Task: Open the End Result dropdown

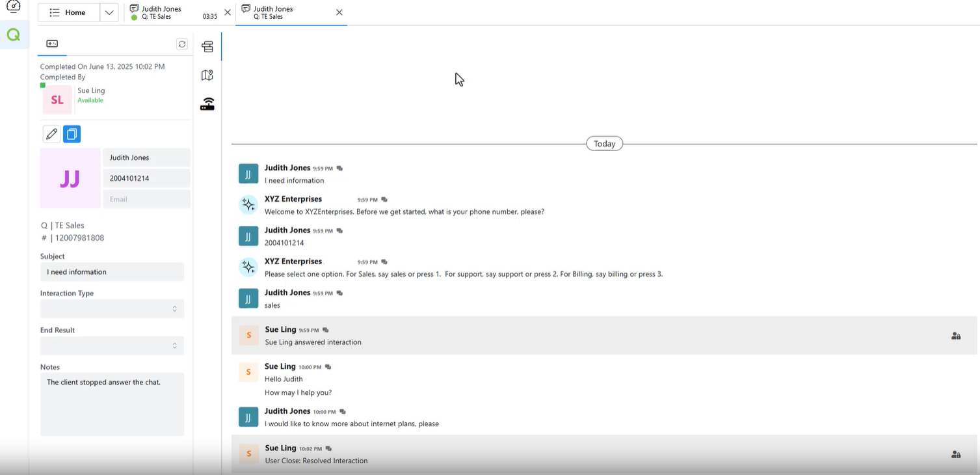Action: (x=112, y=346)
